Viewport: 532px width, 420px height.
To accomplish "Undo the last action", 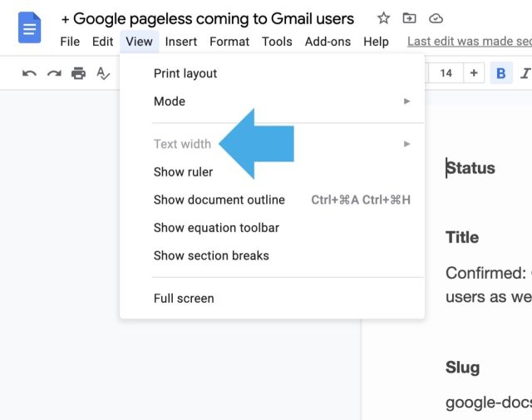I will point(29,73).
